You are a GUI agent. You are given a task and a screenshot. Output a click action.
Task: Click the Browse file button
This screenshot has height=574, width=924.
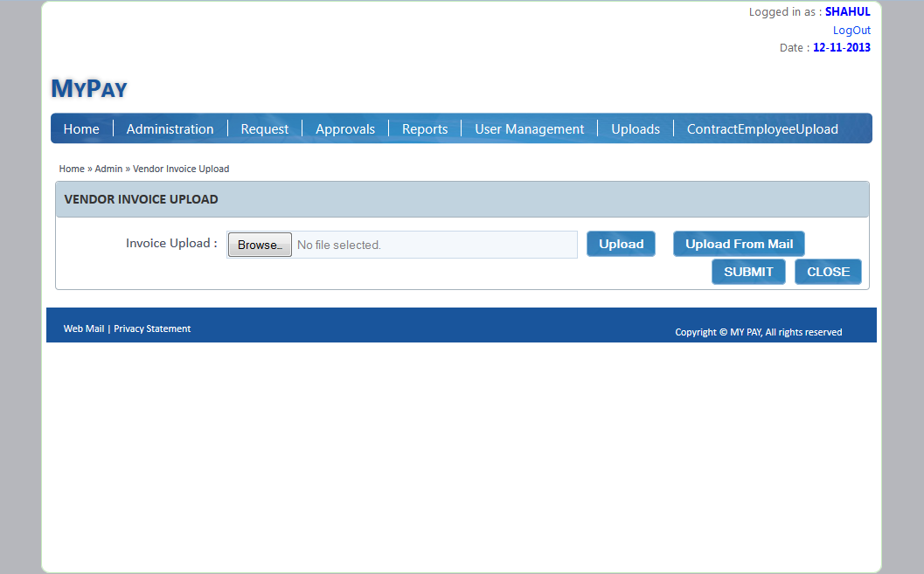(x=260, y=245)
